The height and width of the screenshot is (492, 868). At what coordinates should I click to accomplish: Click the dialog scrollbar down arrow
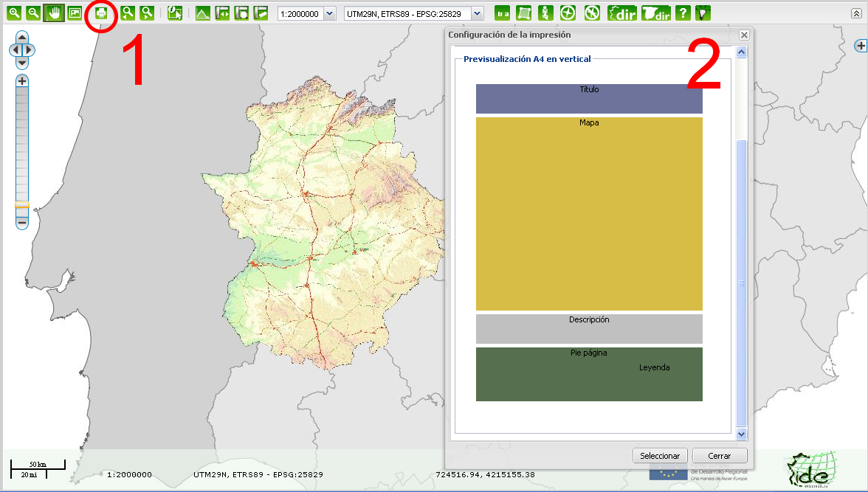(x=742, y=434)
